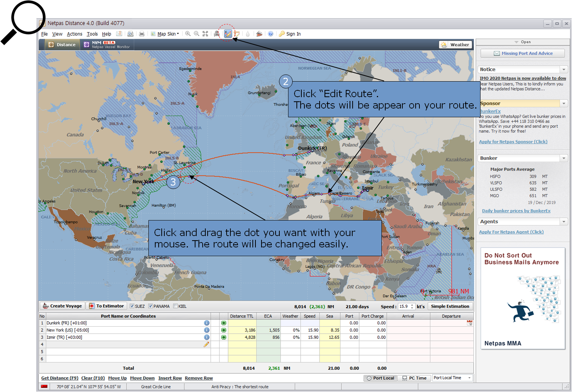Click the ship icon in toolbar
Screen dimensions: 572x392
pyautogui.click(x=259, y=34)
